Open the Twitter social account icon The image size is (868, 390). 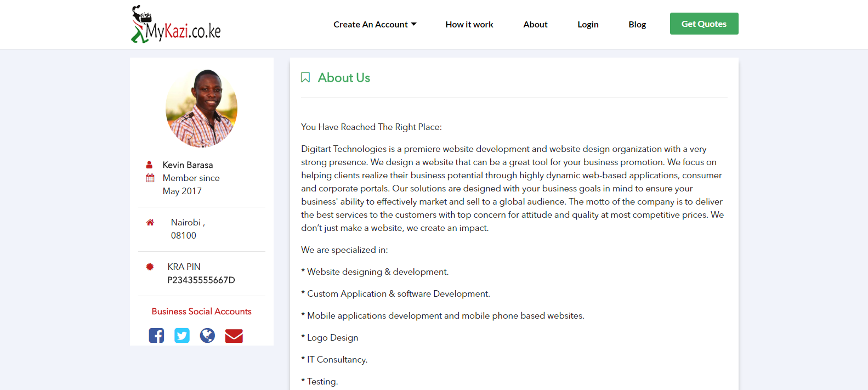(182, 335)
